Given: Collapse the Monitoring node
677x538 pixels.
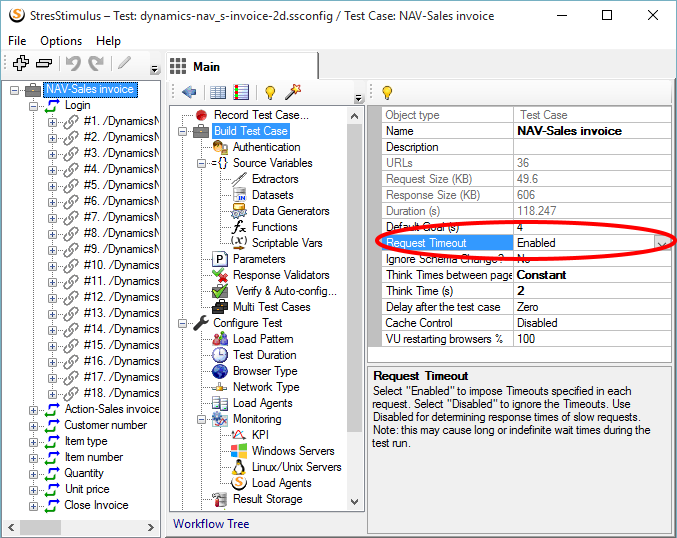Looking at the screenshot, I should [201, 419].
